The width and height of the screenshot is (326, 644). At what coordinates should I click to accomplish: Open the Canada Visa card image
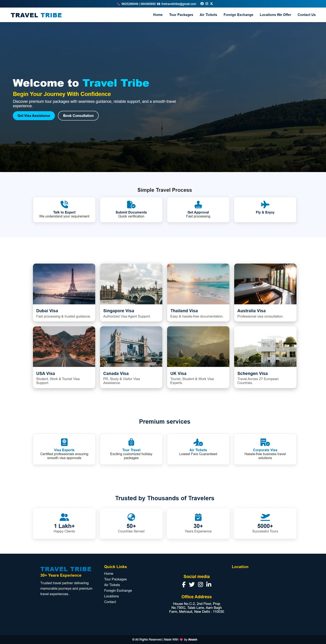pyautogui.click(x=131, y=347)
